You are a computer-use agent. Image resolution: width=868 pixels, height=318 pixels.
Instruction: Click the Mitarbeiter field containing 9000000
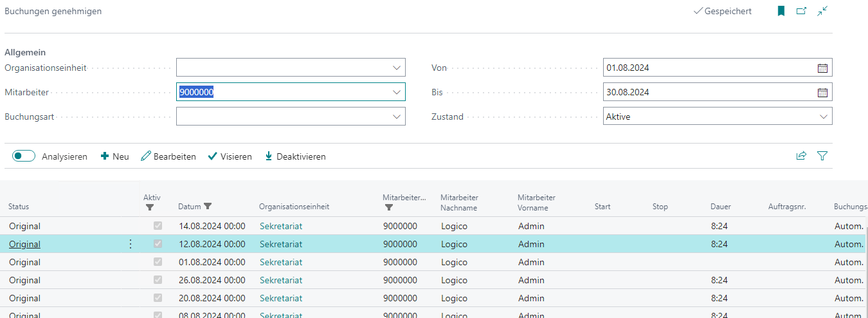coord(291,92)
